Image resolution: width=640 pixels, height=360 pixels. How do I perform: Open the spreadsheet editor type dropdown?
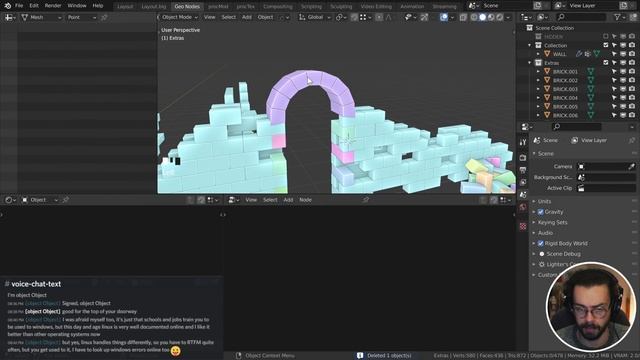coord(10,18)
